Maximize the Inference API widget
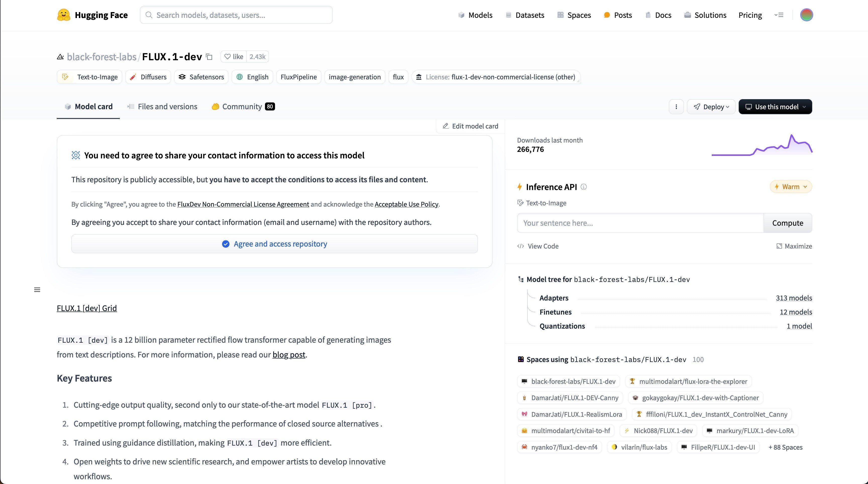 click(794, 246)
